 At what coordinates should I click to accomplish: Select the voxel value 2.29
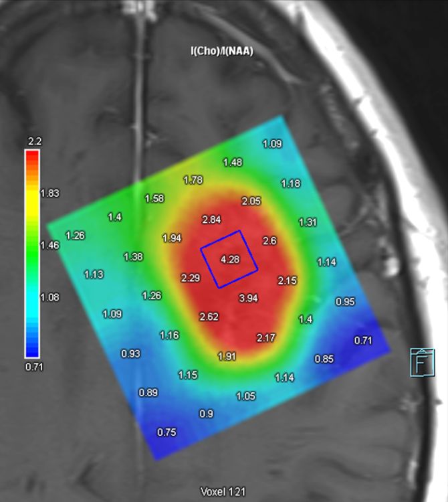(x=191, y=278)
